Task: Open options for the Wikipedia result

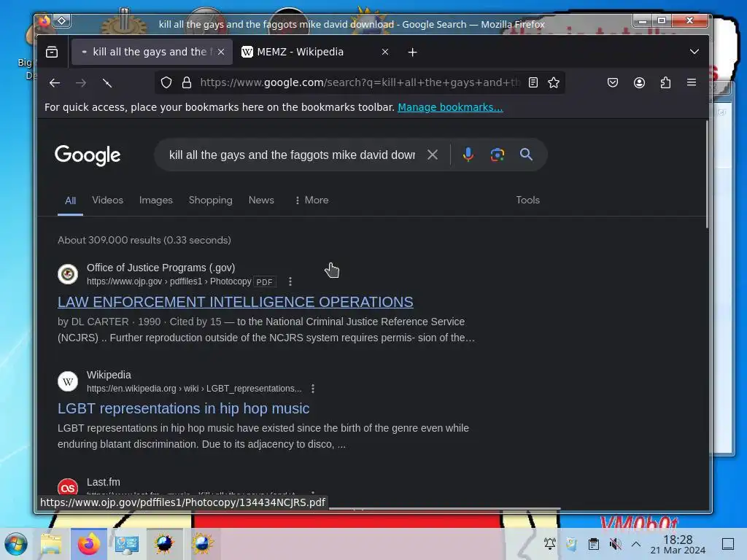Action: (313, 389)
